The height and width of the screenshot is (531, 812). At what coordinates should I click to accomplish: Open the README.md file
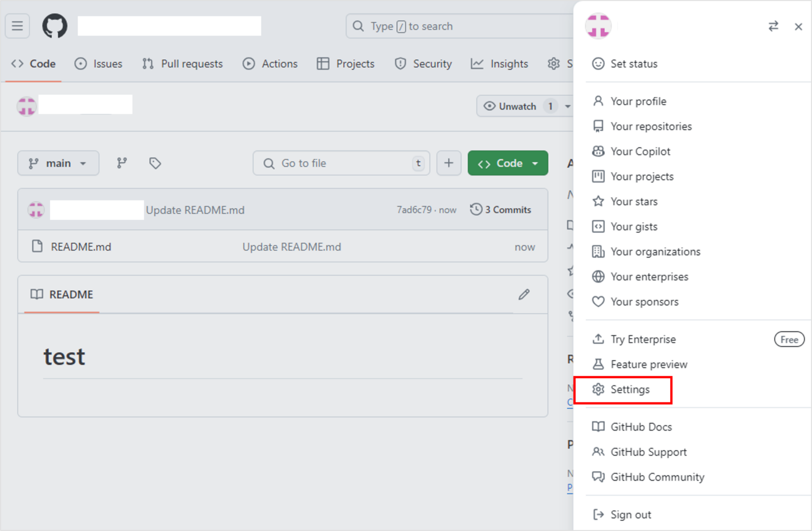pyautogui.click(x=81, y=246)
